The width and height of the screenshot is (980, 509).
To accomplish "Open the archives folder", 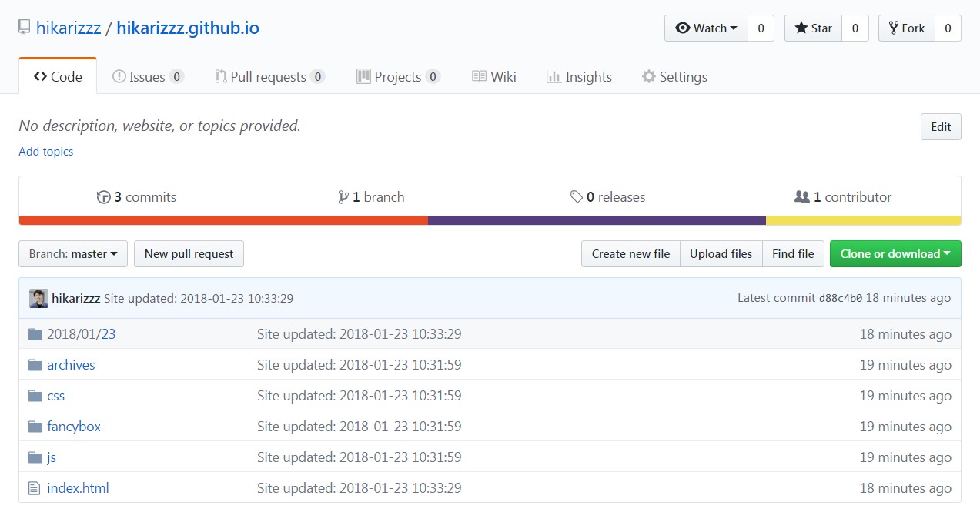I will 71,365.
